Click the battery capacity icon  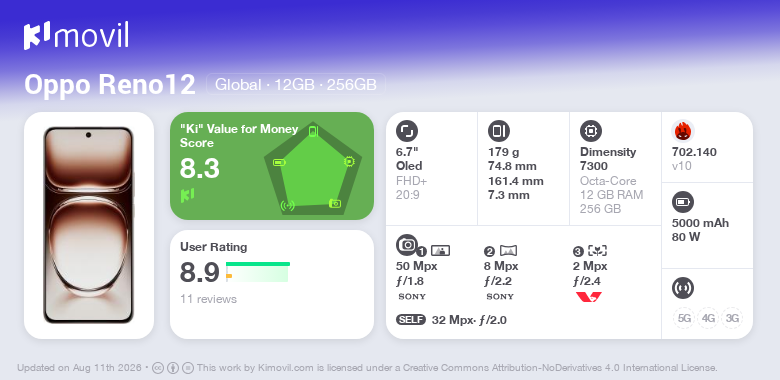point(682,202)
